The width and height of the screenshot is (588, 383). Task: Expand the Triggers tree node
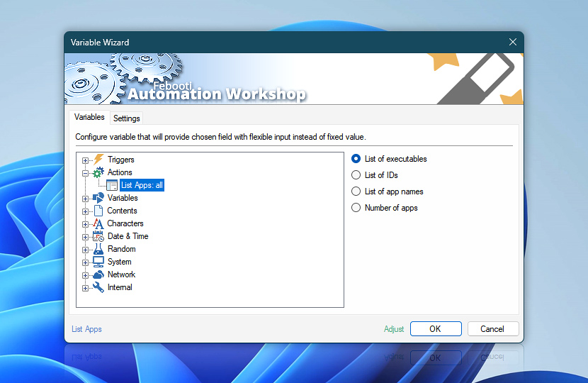coord(86,160)
